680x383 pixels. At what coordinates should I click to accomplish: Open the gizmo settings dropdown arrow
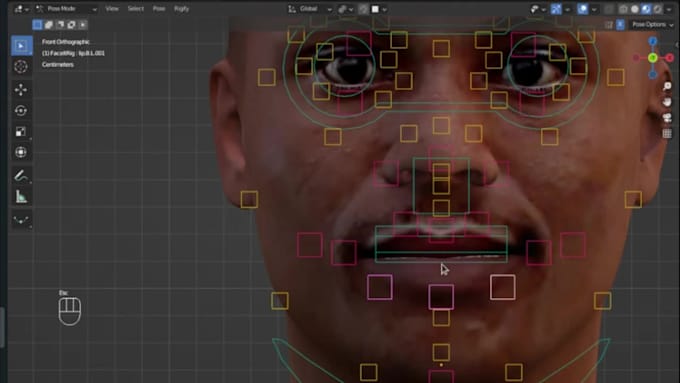coord(568,9)
